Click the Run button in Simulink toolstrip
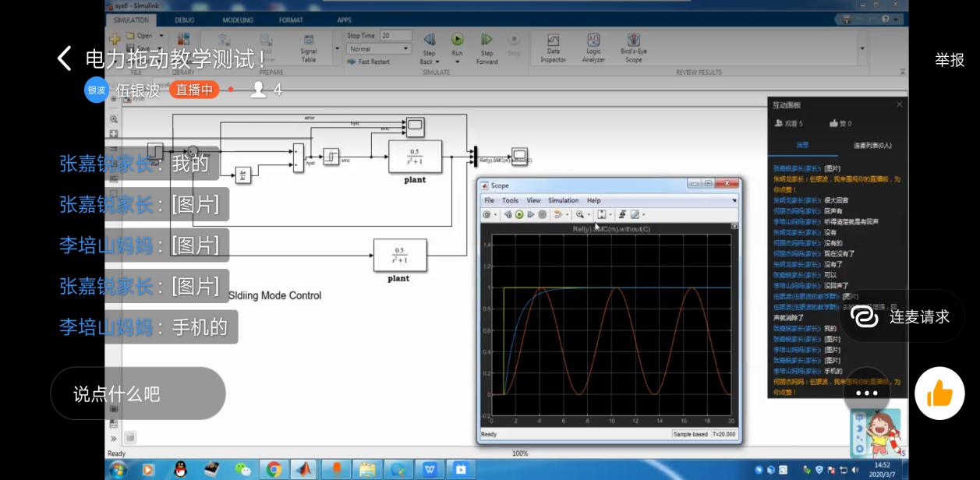Viewport: 980px width, 480px height. pos(457,40)
